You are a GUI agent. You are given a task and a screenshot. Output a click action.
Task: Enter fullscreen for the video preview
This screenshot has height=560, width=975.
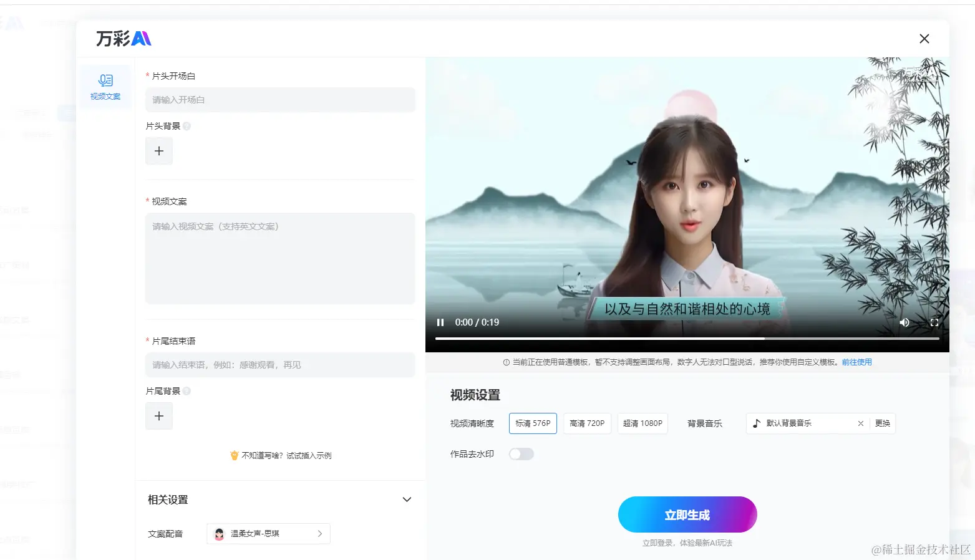point(934,322)
